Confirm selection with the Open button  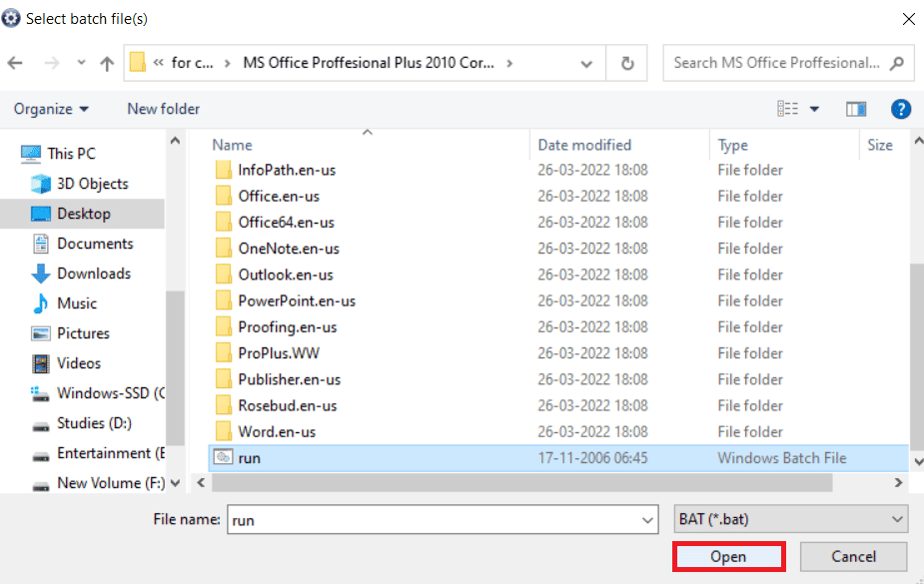(728, 556)
